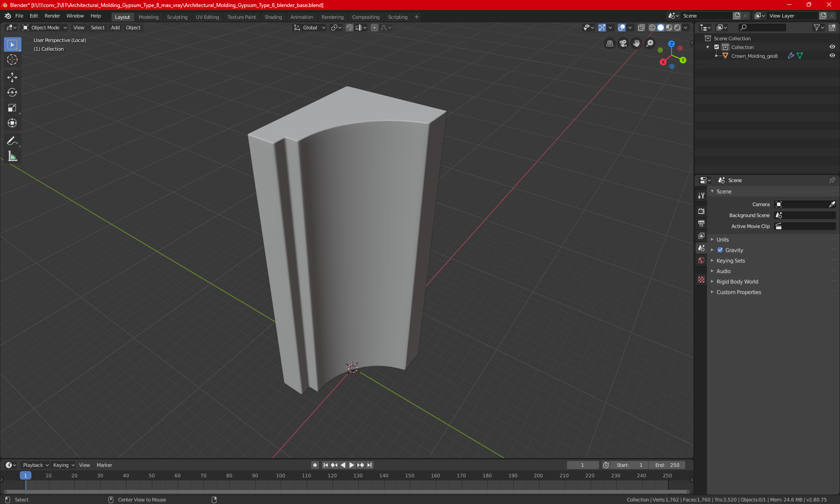Select the Annotate tool
The width and height of the screenshot is (840, 504).
click(x=12, y=141)
